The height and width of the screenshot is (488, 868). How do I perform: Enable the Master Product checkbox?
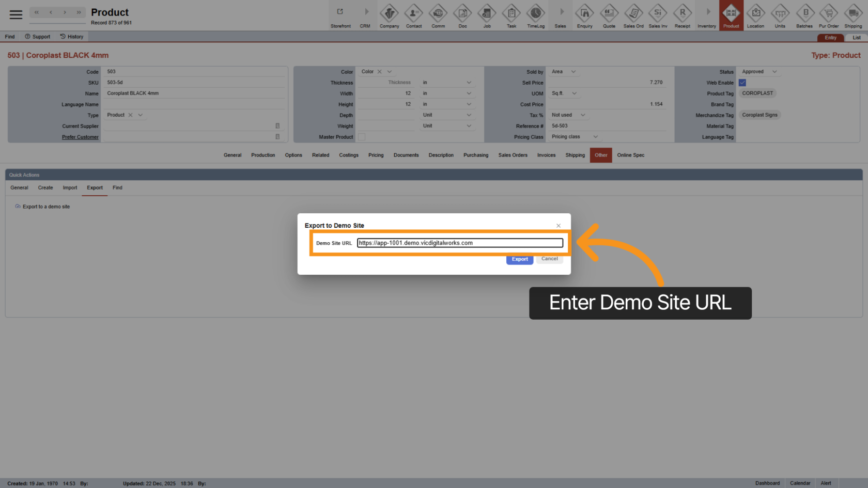(362, 137)
